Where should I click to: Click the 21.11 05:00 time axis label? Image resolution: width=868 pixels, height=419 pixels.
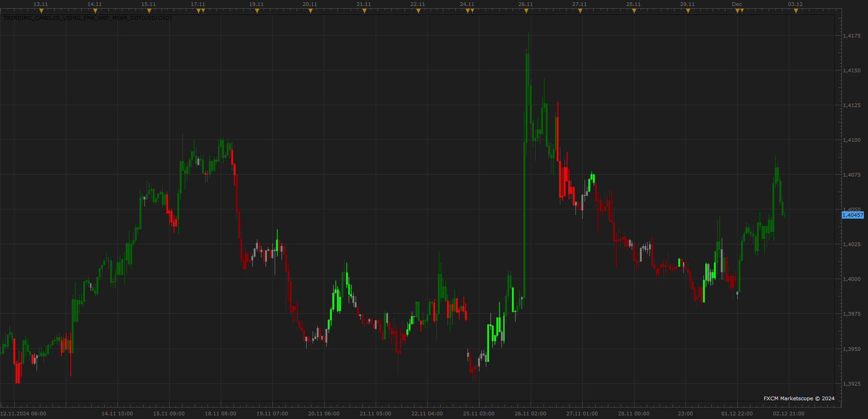pos(375,414)
